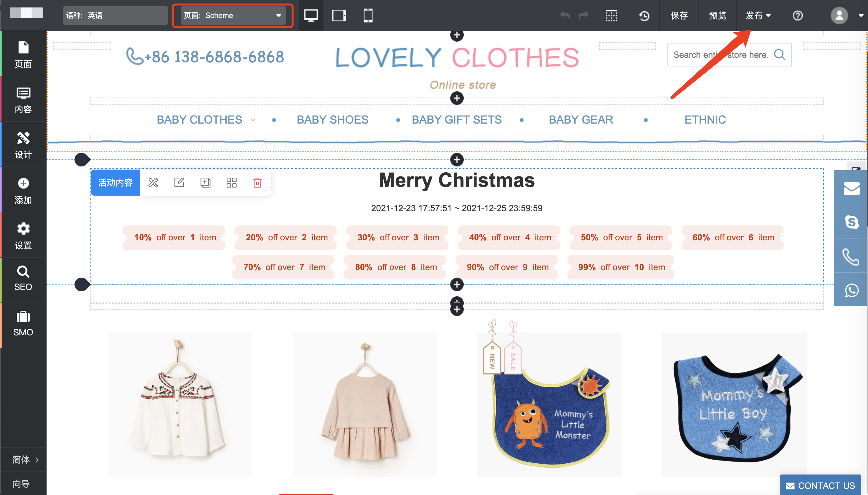Open the 页面 Scheme page dropdown
This screenshot has width=868, height=495.
pyautogui.click(x=233, y=15)
